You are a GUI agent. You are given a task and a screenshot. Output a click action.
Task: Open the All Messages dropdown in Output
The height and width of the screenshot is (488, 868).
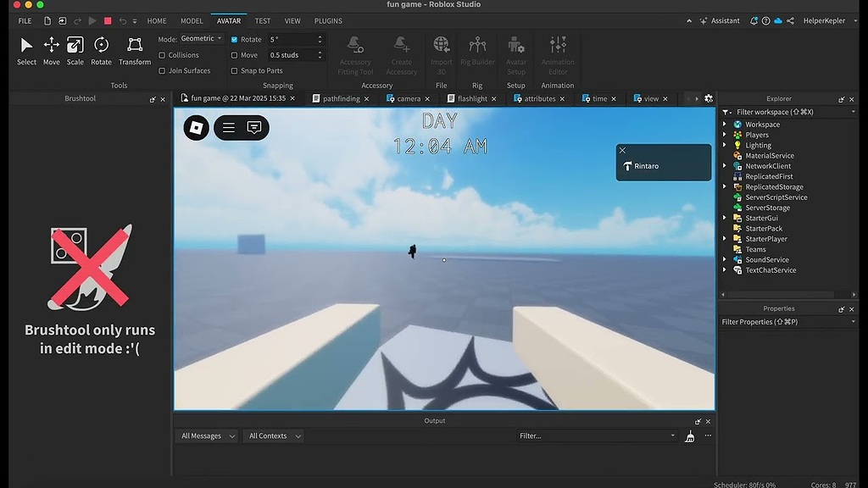click(205, 435)
